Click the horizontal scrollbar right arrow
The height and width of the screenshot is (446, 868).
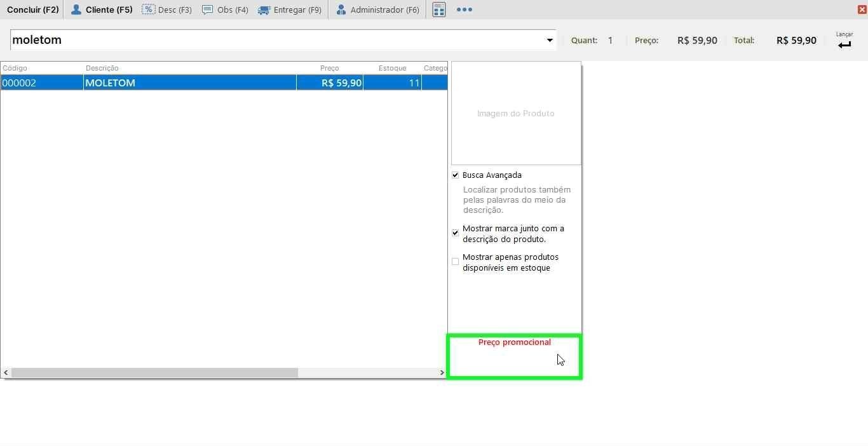pos(442,372)
